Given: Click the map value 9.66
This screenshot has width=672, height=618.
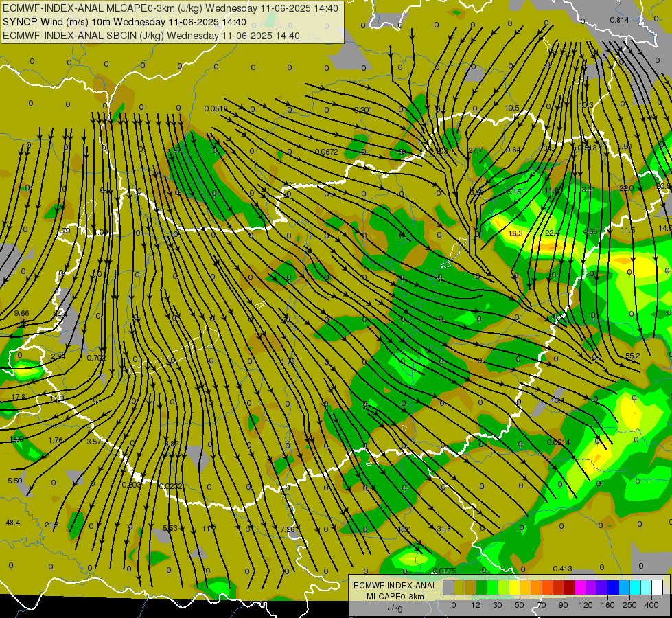Looking at the screenshot, I should point(21,313).
